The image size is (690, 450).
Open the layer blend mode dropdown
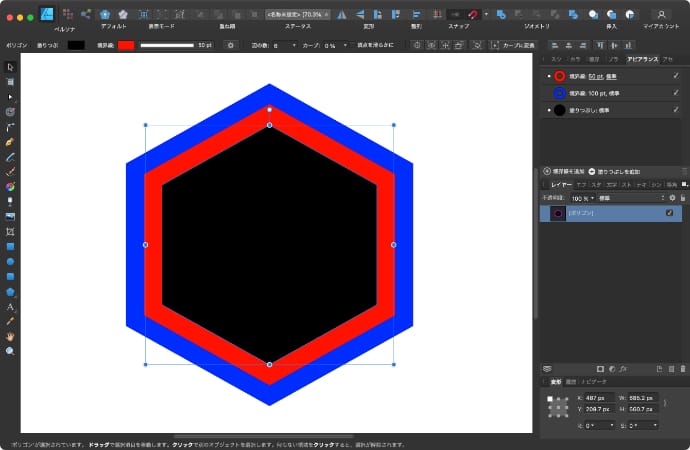click(x=631, y=198)
